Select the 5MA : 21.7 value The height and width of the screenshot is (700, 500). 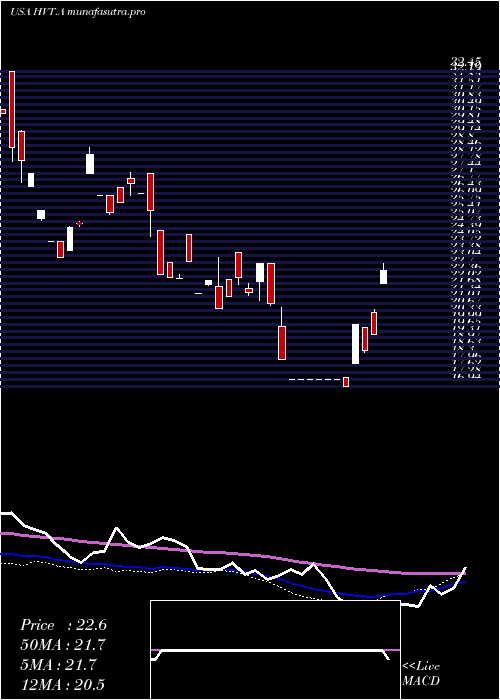(58, 665)
